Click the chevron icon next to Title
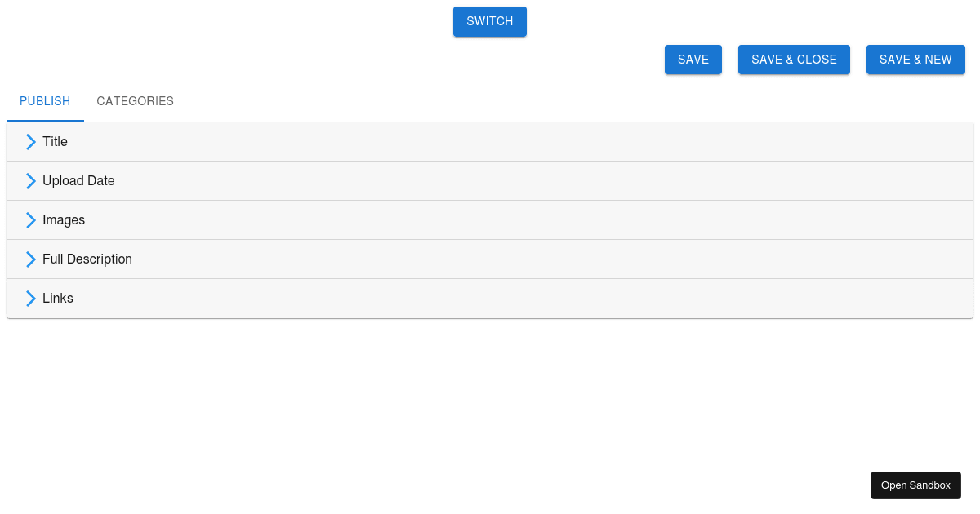 click(31, 141)
